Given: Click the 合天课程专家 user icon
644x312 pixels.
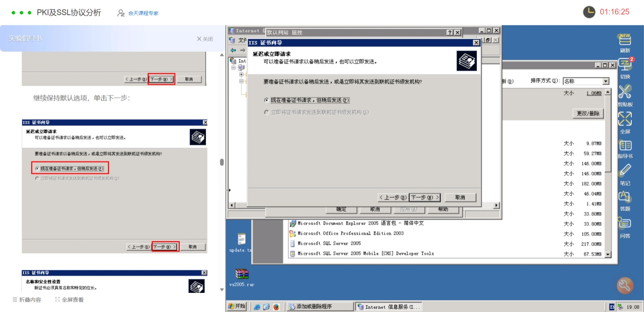Looking at the screenshot, I should point(121,13).
